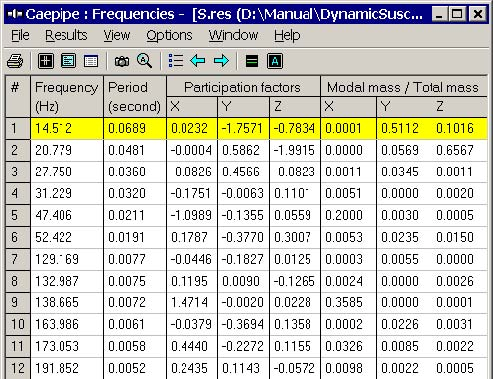Open the File menu

[20, 35]
